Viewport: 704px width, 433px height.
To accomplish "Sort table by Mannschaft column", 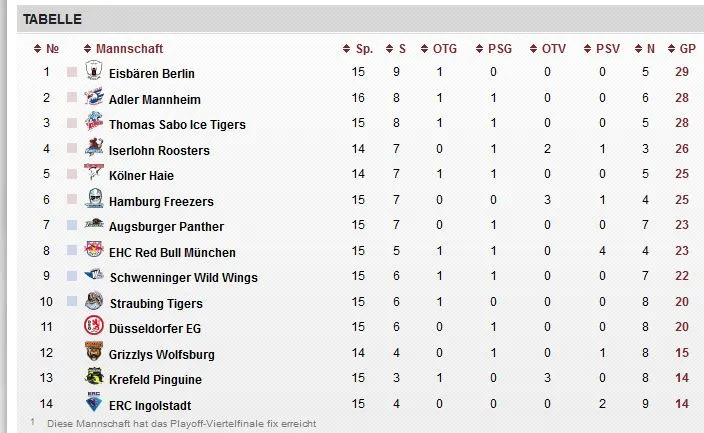I will 129,49.
